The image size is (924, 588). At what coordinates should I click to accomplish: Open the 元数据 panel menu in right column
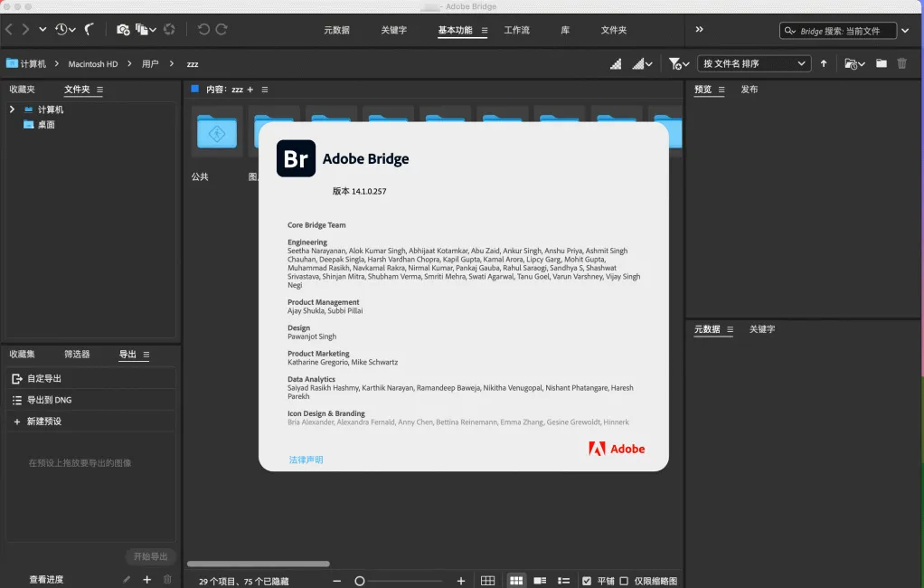pos(730,329)
